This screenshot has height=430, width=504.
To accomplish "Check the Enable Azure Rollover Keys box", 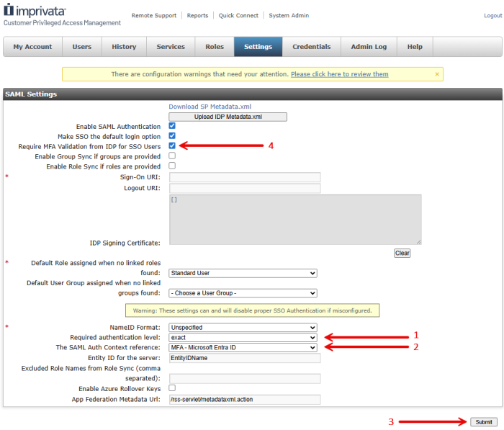I will (x=172, y=388).
